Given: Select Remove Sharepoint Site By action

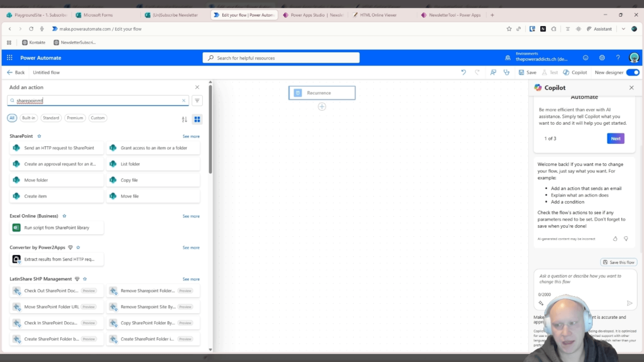Looking at the screenshot, I should pyautogui.click(x=153, y=307).
